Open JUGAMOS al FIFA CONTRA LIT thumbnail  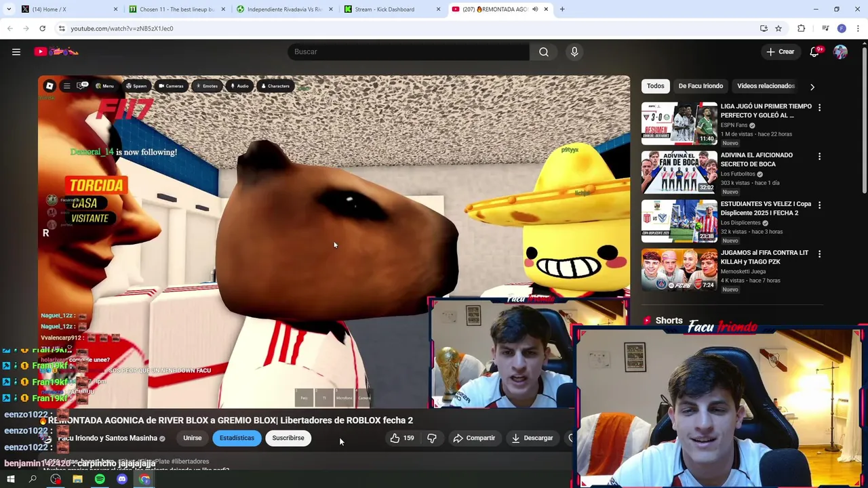click(x=679, y=270)
